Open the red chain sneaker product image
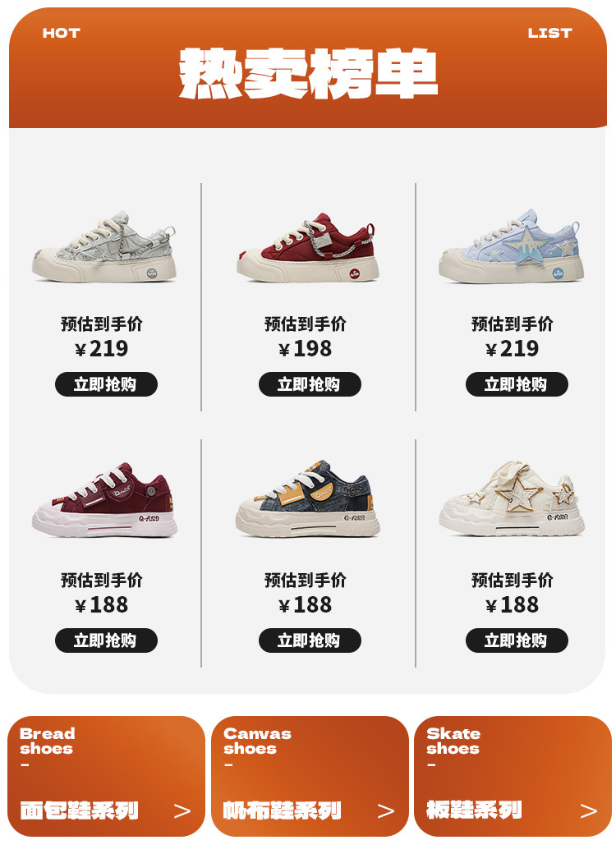Screen dimensions: 616x863 point(308,247)
